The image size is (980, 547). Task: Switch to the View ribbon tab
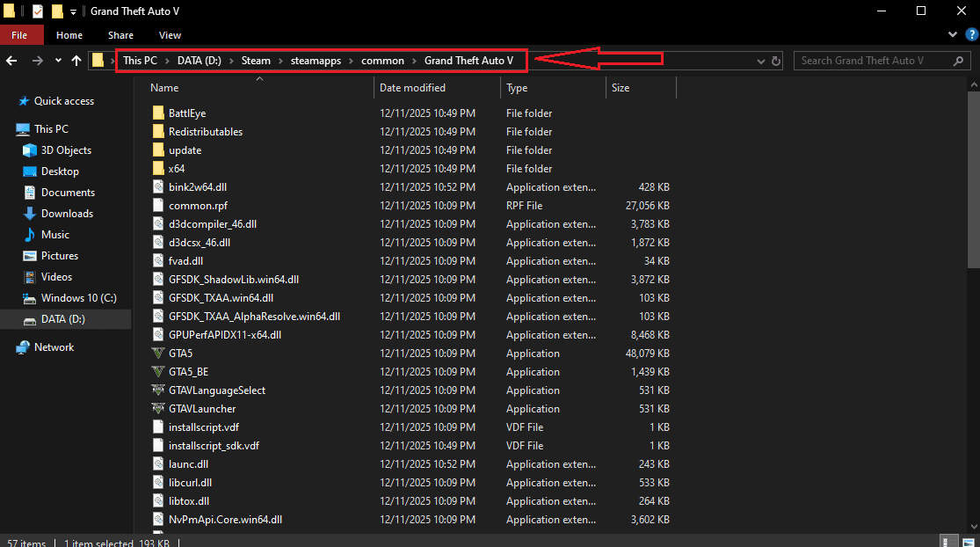(x=170, y=35)
